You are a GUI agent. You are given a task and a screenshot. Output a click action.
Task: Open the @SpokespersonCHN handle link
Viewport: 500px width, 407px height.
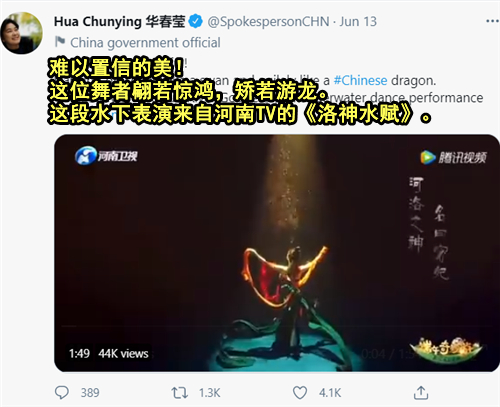[268, 22]
